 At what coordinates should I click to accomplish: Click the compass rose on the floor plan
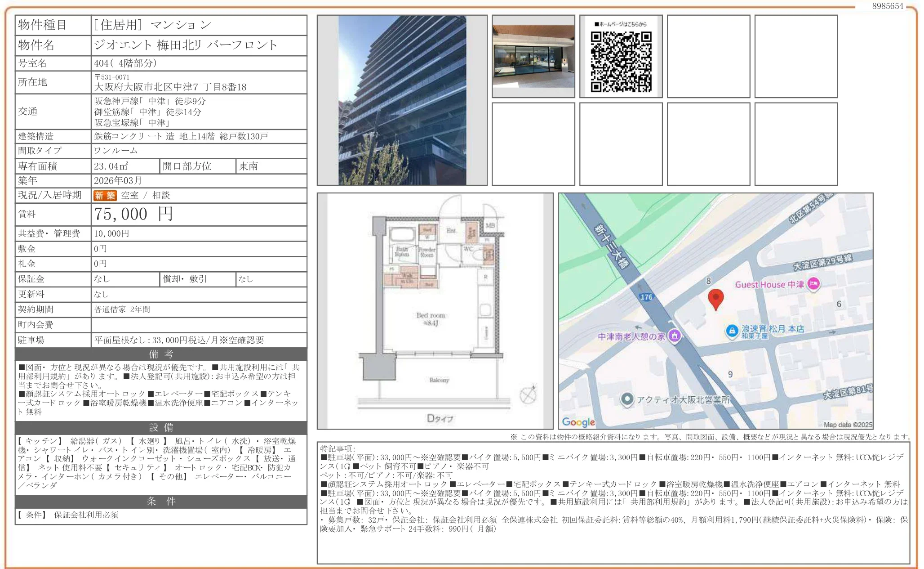coord(528,395)
